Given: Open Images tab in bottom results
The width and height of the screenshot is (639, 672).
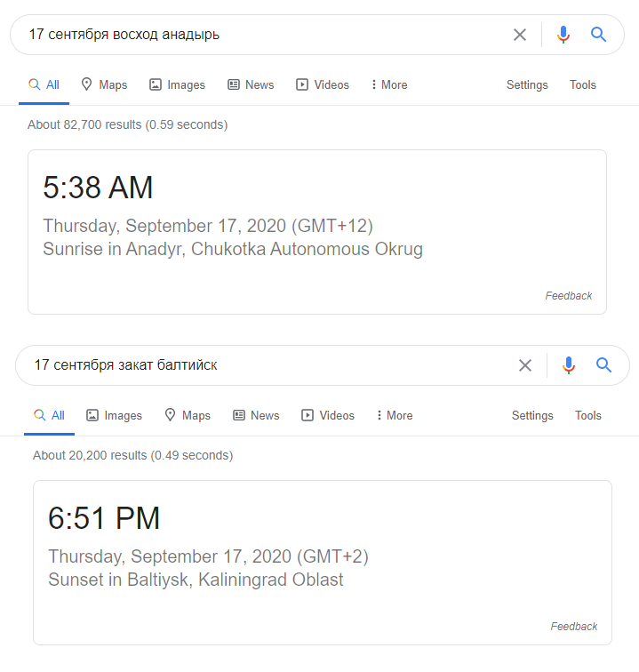Looking at the screenshot, I should [x=114, y=416].
